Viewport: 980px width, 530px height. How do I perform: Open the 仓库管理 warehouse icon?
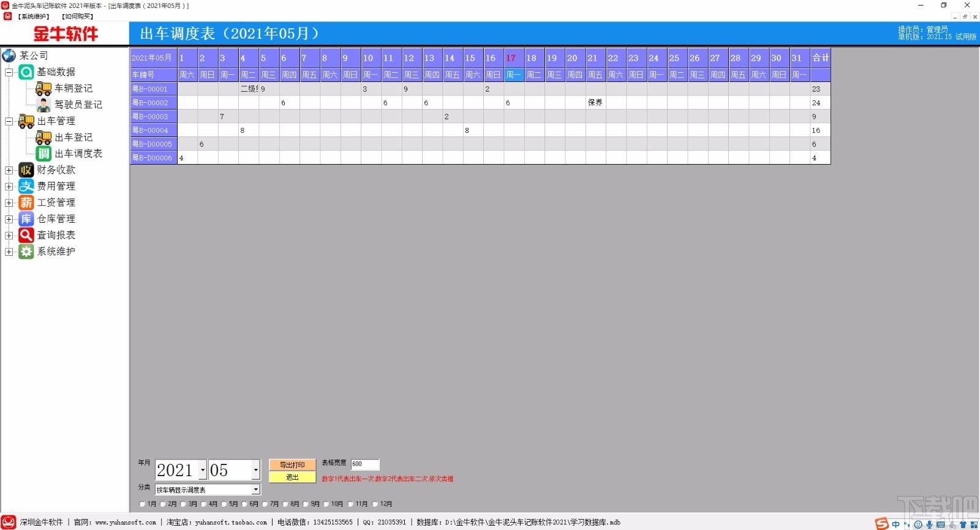[x=26, y=218]
